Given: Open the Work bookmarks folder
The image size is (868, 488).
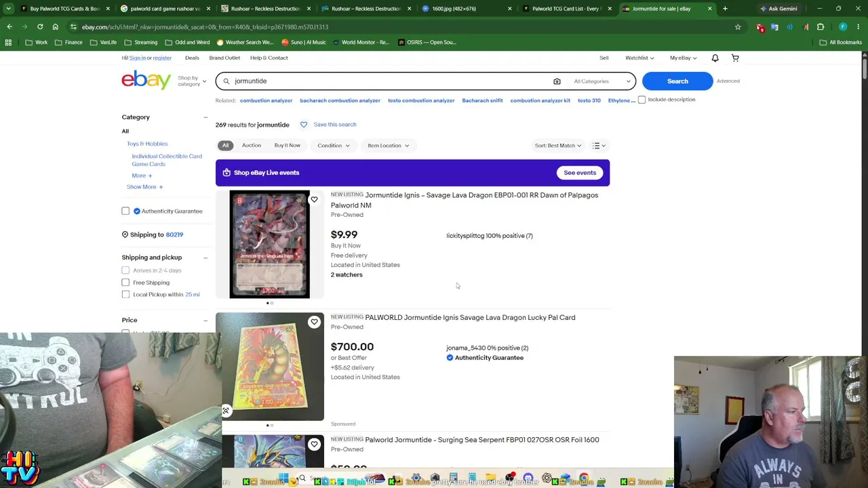Looking at the screenshot, I should coord(37,42).
